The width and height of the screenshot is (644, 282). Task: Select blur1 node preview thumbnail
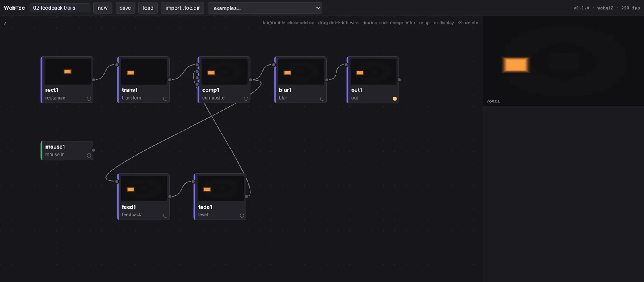point(301,71)
